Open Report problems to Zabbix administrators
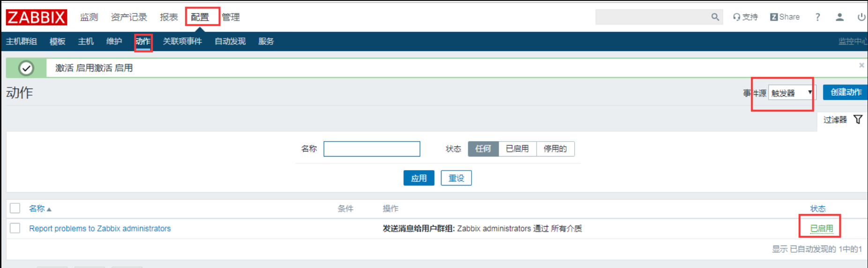868x268 pixels. [x=100, y=229]
